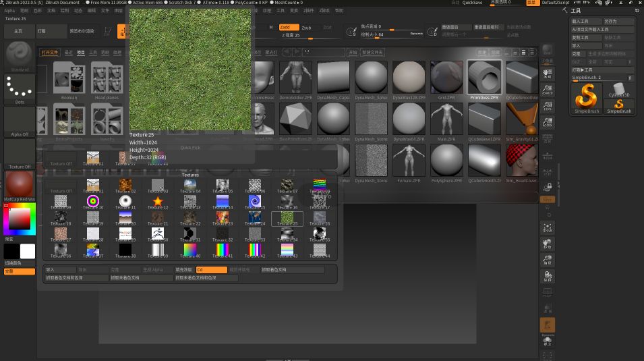Screen dimensions: 644x361
Task: Select the black main color swatch
Action: pos(11,251)
